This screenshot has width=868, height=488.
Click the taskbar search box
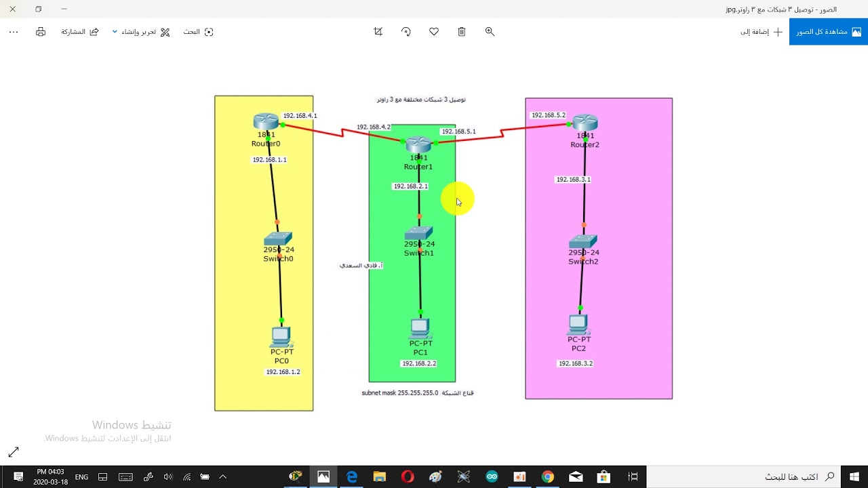[x=743, y=477]
